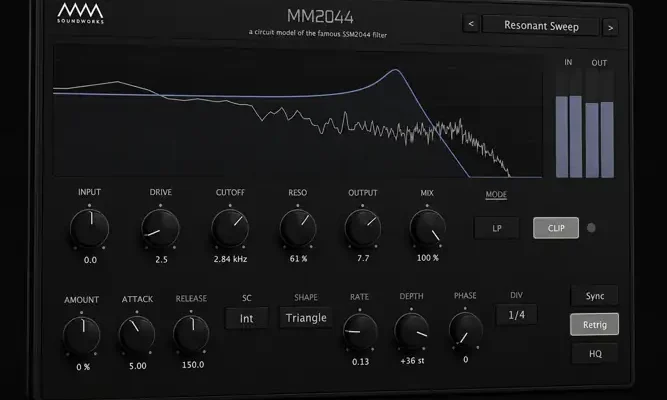Click the RESO knob
Image resolution: width=667 pixels, height=400 pixels.
click(x=298, y=229)
